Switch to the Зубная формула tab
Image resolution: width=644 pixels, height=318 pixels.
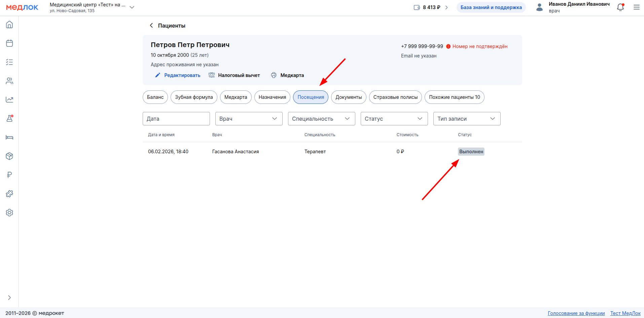pyautogui.click(x=194, y=97)
